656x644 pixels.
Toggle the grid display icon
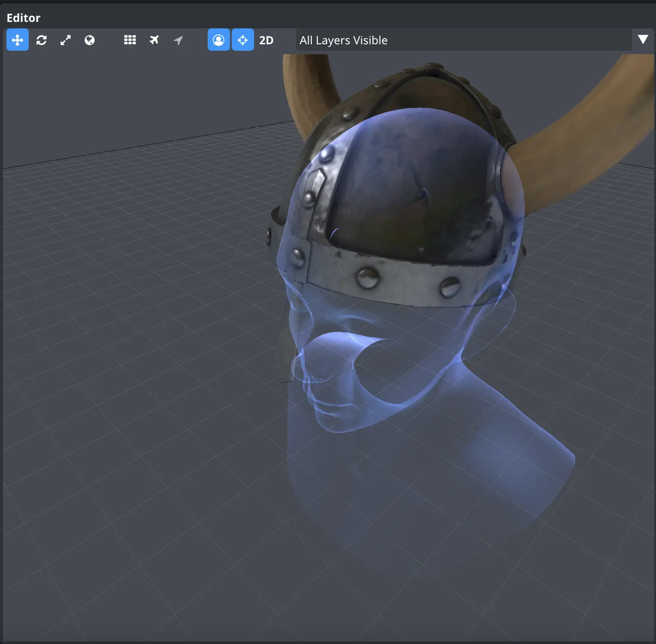(130, 40)
